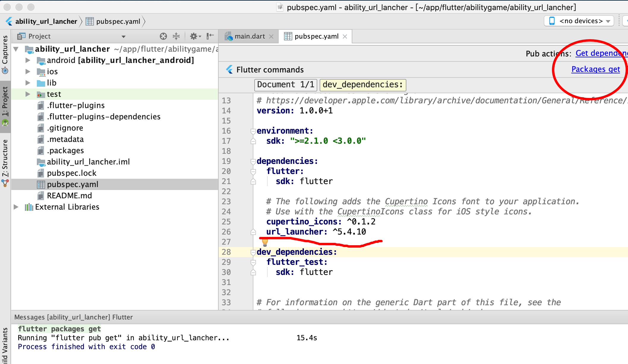Switch to the main.dart tab

click(250, 37)
